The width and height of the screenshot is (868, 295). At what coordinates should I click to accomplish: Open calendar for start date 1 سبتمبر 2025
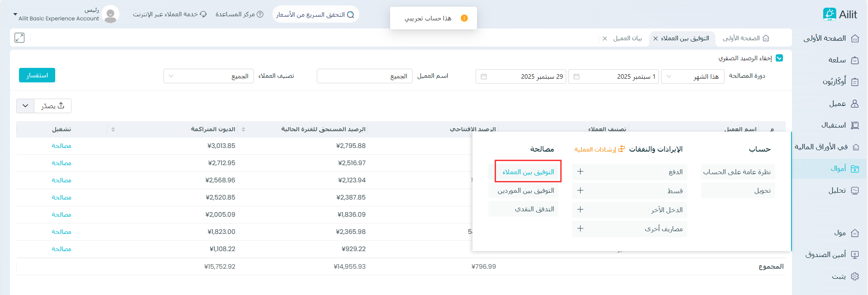[x=577, y=76]
